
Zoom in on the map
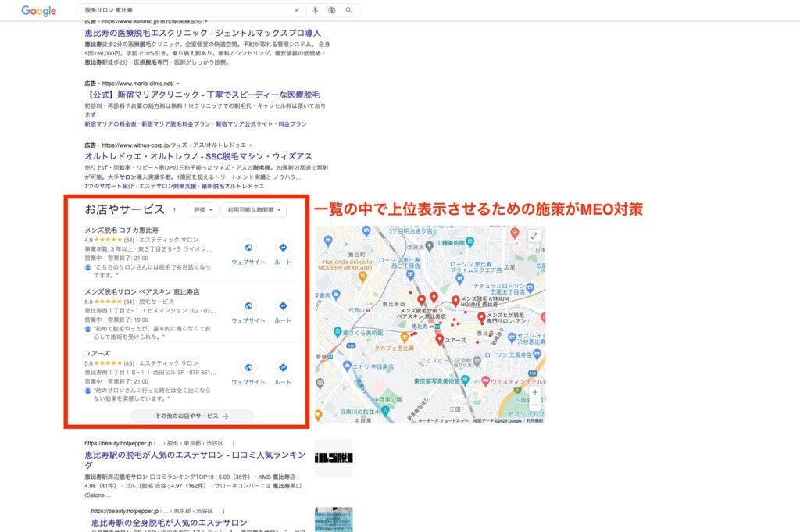click(534, 393)
